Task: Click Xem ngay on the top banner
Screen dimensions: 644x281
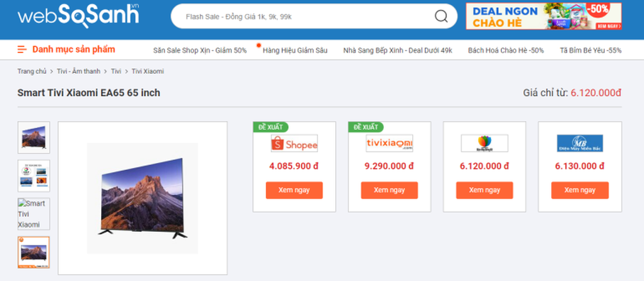Action: tap(609, 25)
